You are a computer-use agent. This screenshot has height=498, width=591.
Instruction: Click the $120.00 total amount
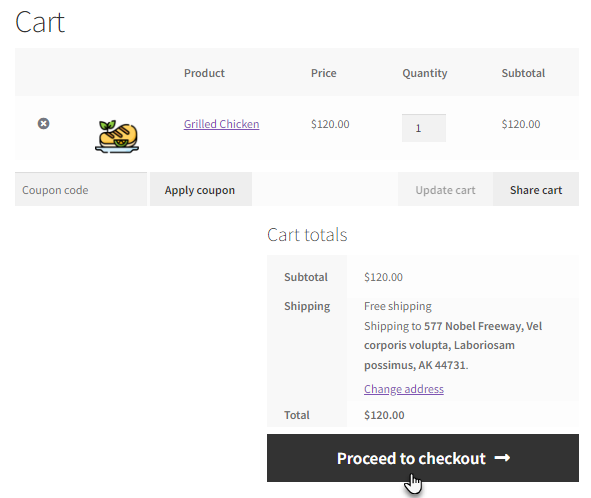384,415
